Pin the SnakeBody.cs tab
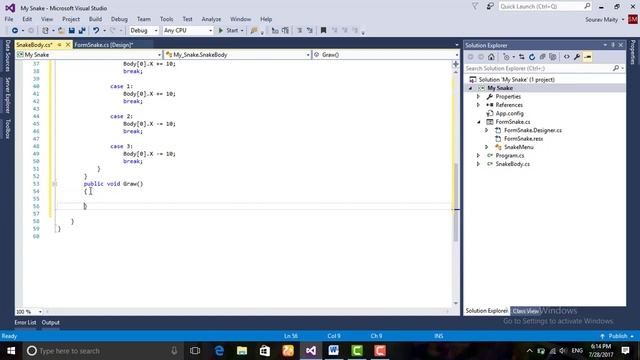Viewport: 640px width, 360px height. (x=59, y=45)
